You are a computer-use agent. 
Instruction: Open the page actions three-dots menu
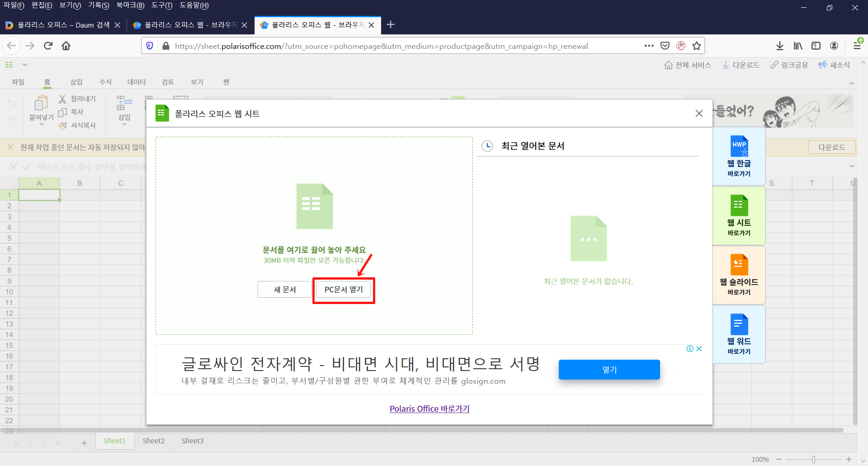[649, 46]
